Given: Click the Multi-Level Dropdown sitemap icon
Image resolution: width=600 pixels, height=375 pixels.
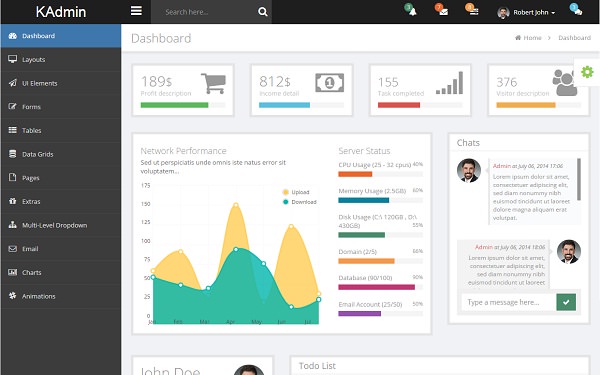Looking at the screenshot, I should click(x=13, y=225).
